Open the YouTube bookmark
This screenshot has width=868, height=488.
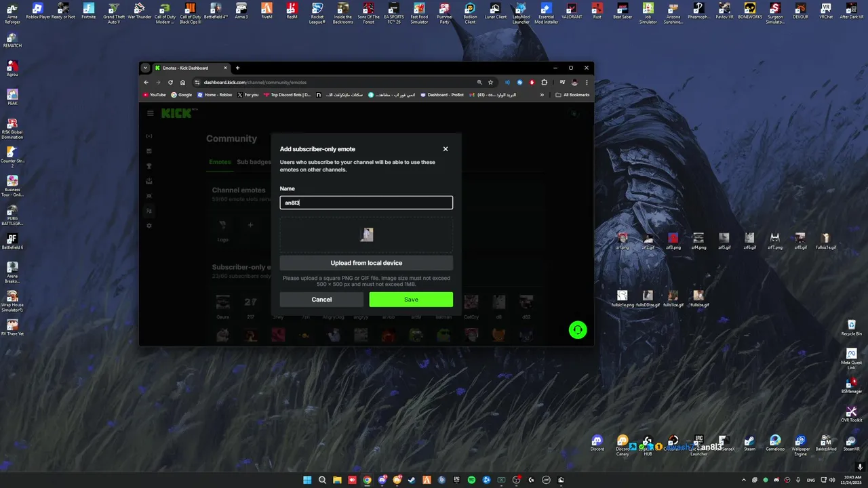[x=154, y=95]
